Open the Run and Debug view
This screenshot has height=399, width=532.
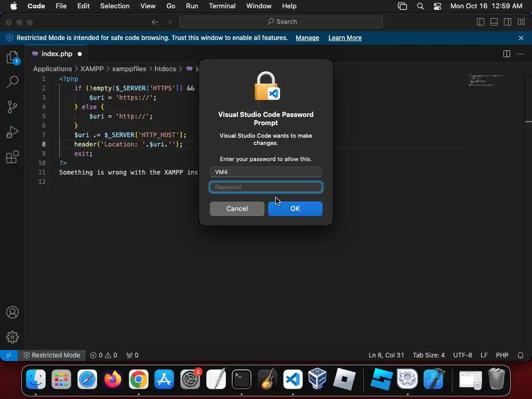click(x=12, y=132)
